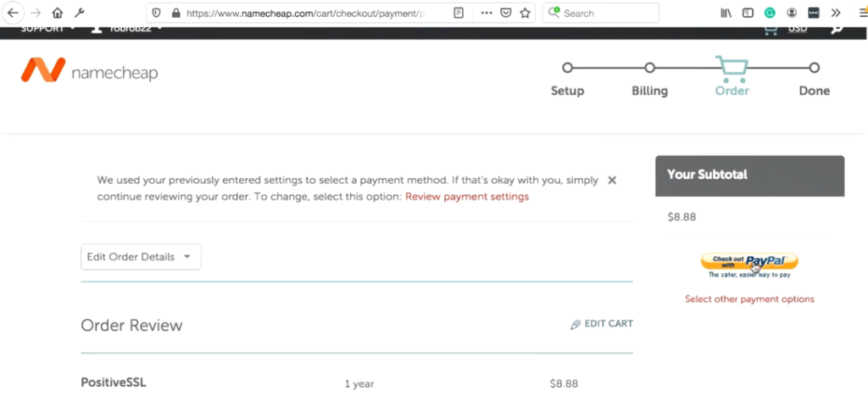868x402 pixels.
Task: Expand the Edit Order Details dropdown
Action: pos(142,257)
